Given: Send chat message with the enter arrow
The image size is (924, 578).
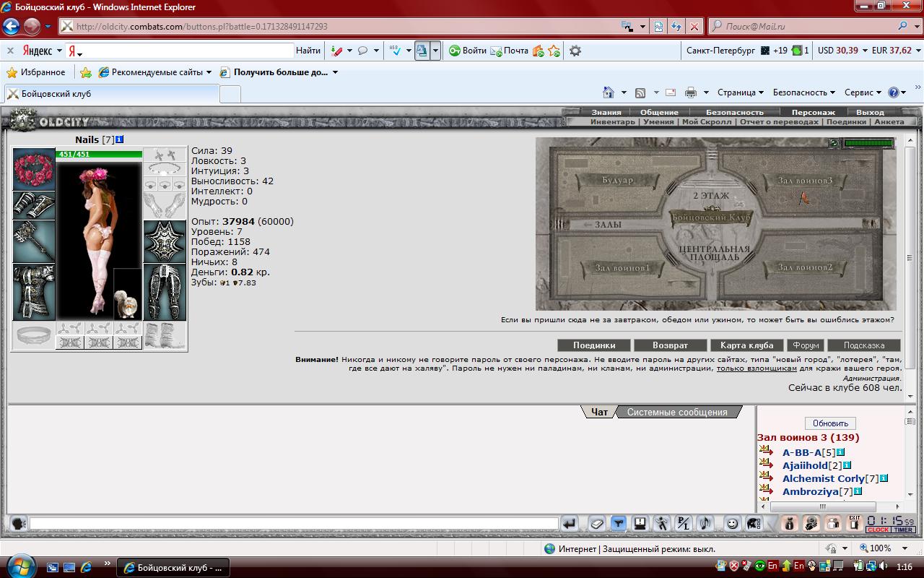Looking at the screenshot, I should (x=570, y=524).
